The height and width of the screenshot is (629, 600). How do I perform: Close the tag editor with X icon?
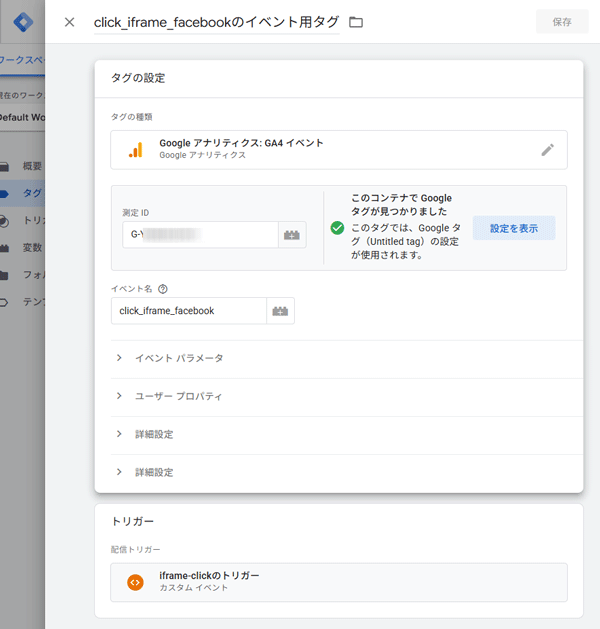pyautogui.click(x=69, y=22)
